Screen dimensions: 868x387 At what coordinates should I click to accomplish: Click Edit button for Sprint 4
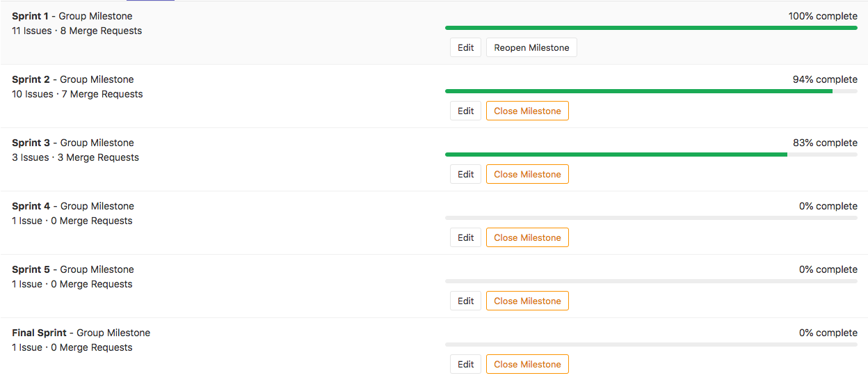tap(465, 238)
